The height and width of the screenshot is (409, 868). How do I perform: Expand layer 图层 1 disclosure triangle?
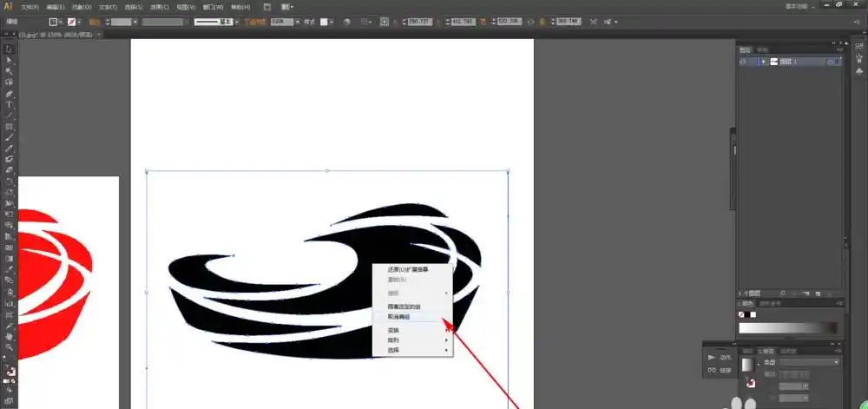tap(762, 62)
